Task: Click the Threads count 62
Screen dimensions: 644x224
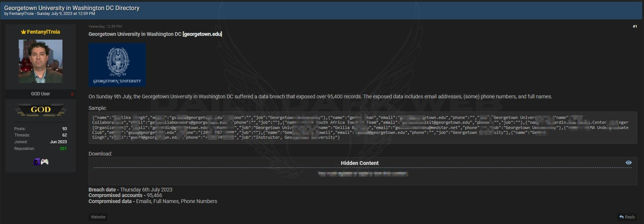Action: click(64, 135)
